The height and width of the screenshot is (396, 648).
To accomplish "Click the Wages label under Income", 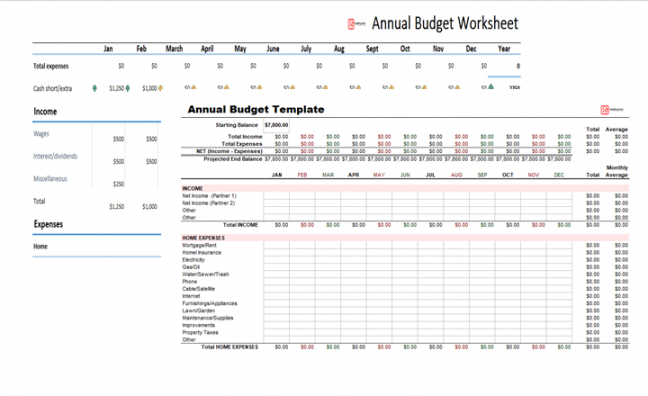I will pos(41,134).
